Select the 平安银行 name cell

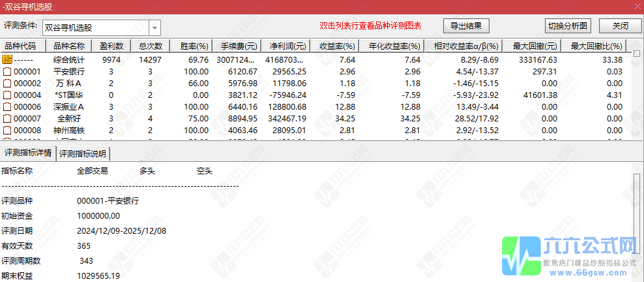click(x=69, y=72)
